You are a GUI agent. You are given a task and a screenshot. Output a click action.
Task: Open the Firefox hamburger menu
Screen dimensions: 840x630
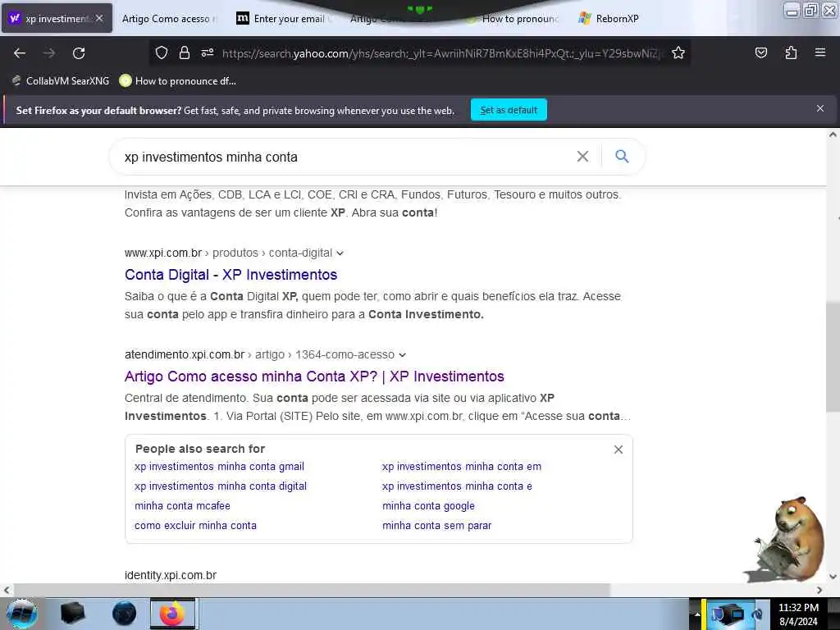tap(820, 52)
